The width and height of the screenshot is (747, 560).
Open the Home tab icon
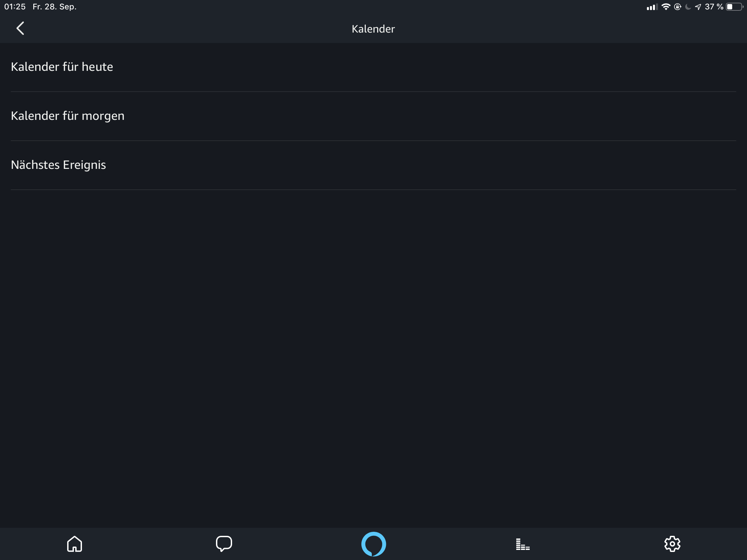pyautogui.click(x=74, y=544)
